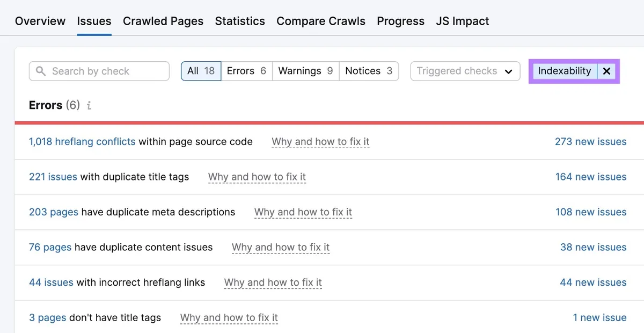
Task: Open info icon next to Errors heading
Action: 89,105
